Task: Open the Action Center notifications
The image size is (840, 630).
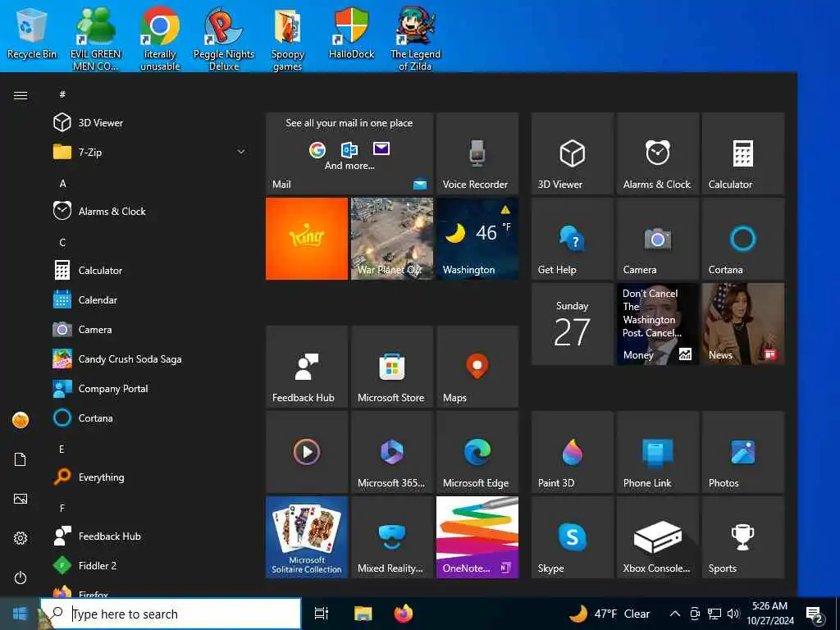Action: (815, 614)
